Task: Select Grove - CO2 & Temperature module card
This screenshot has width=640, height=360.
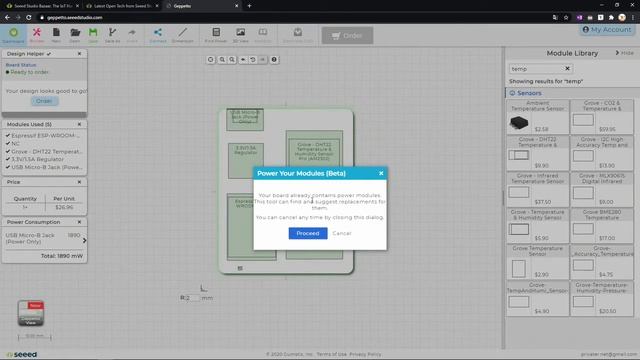Action: point(602,117)
